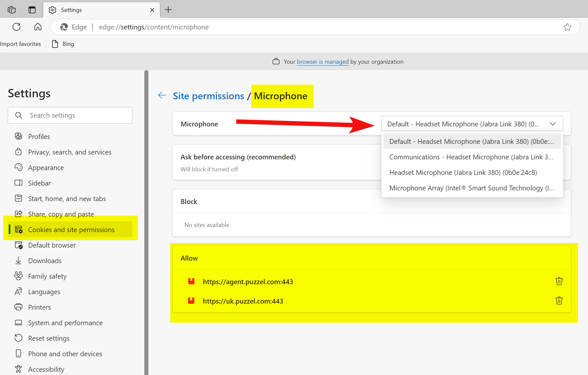Image resolution: width=588 pixels, height=375 pixels.
Task: Open Cookies and site permissions settings
Action: [71, 230]
